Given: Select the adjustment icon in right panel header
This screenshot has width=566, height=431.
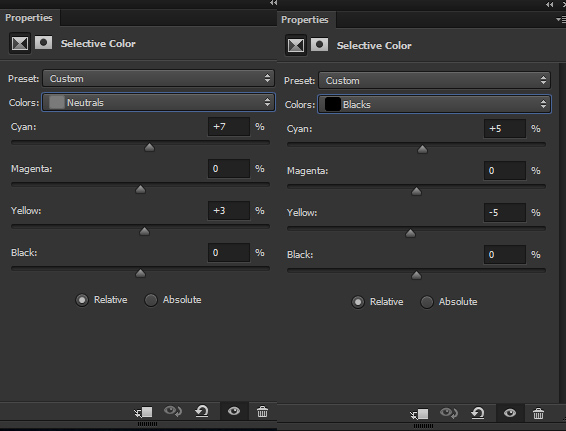Looking at the screenshot, I should tap(296, 45).
